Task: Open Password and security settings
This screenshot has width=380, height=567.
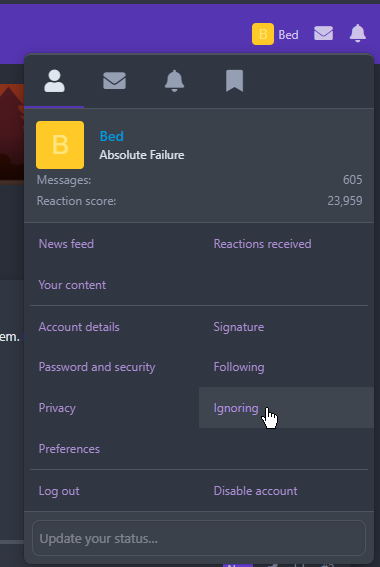Action: (x=97, y=367)
